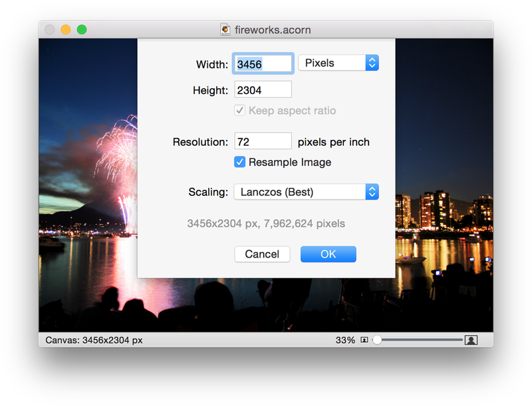Click the zoom slider knob in status bar

click(x=377, y=340)
